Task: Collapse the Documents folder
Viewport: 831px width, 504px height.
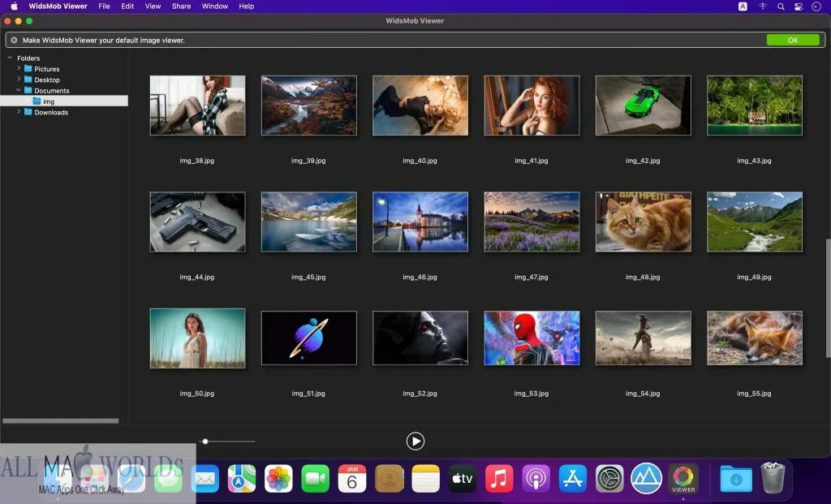Action: [x=18, y=90]
